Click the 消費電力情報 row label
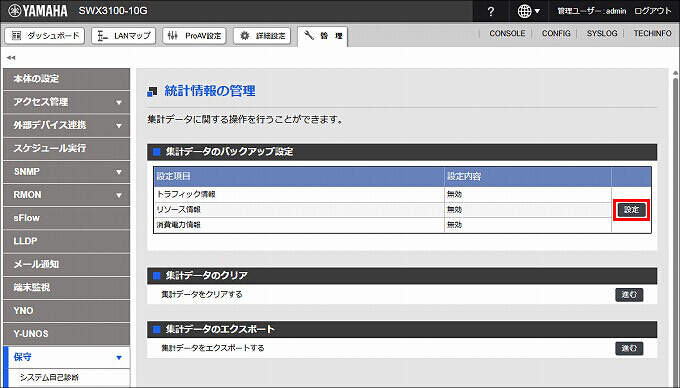Image resolution: width=680 pixels, height=388 pixels. tap(179, 225)
